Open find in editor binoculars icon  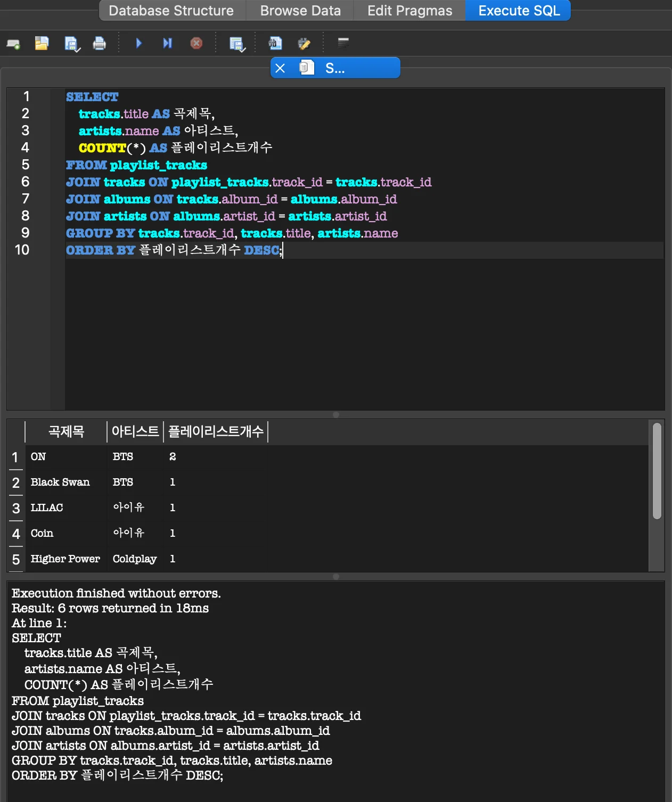[x=275, y=44]
